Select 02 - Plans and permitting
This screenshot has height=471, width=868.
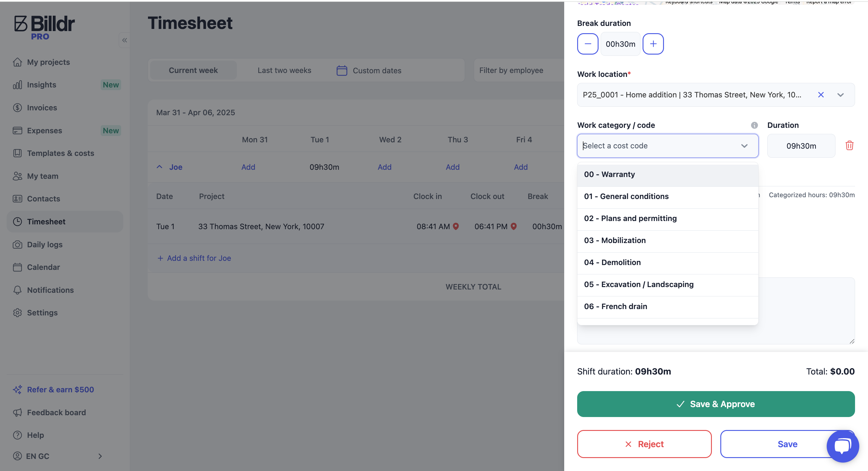point(668,219)
